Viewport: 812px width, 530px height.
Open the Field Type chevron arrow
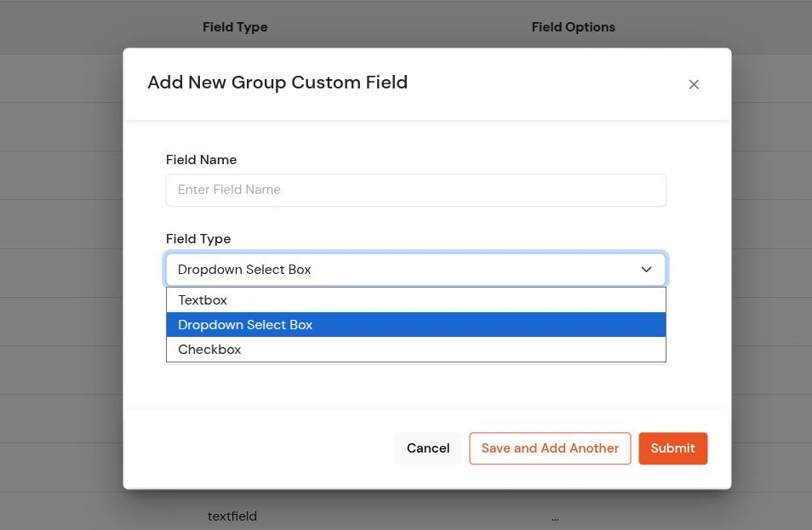click(x=646, y=269)
